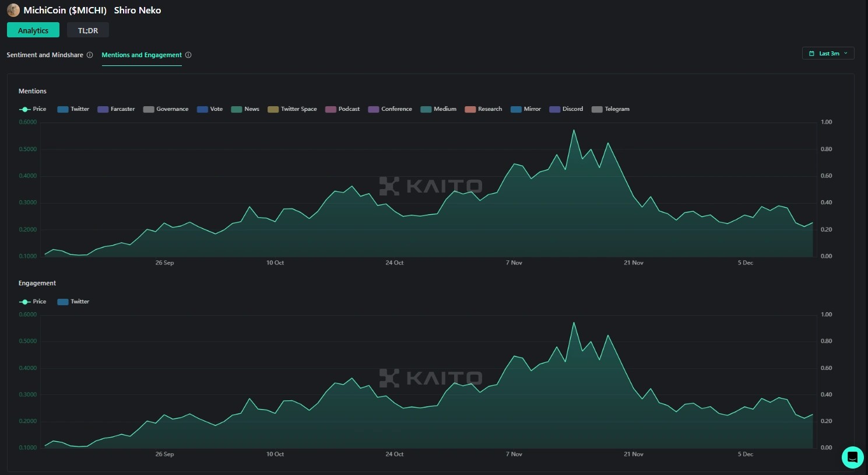Image resolution: width=868 pixels, height=475 pixels.
Task: Open the TL;DR view
Action: coord(88,30)
